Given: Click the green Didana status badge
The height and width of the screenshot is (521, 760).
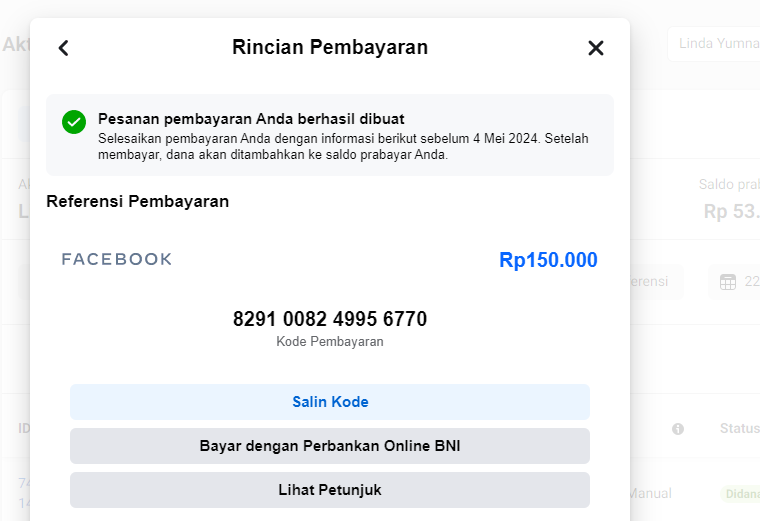Looking at the screenshot, I should (740, 493).
